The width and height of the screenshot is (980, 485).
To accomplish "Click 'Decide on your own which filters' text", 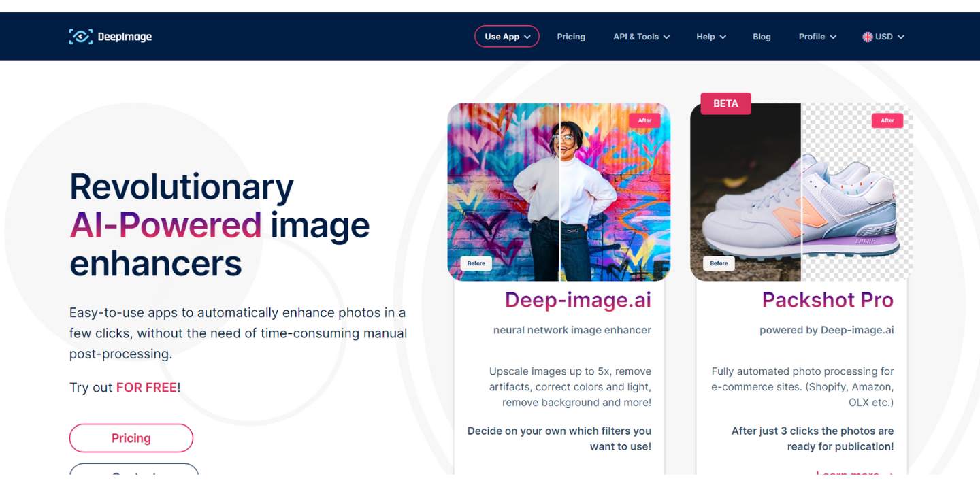I will [x=559, y=439].
